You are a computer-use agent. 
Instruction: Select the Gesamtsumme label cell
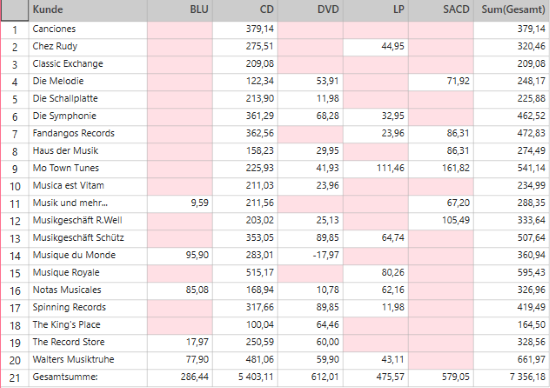(x=88, y=378)
